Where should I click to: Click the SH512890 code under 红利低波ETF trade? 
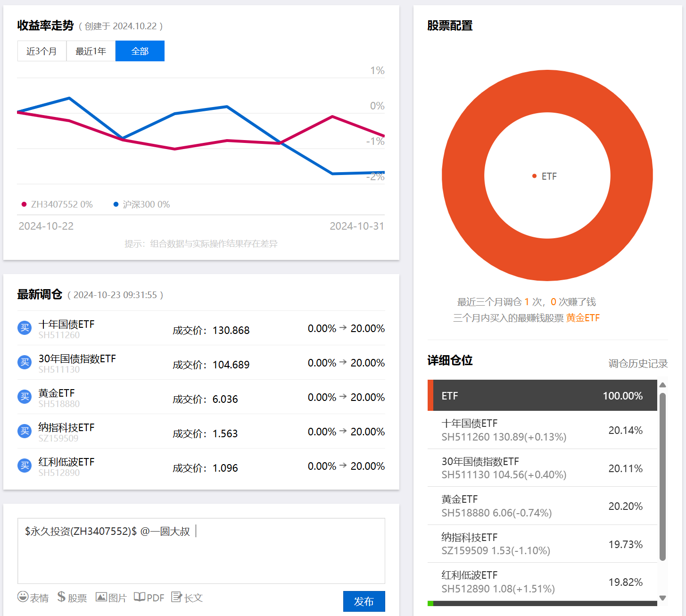[x=59, y=473]
